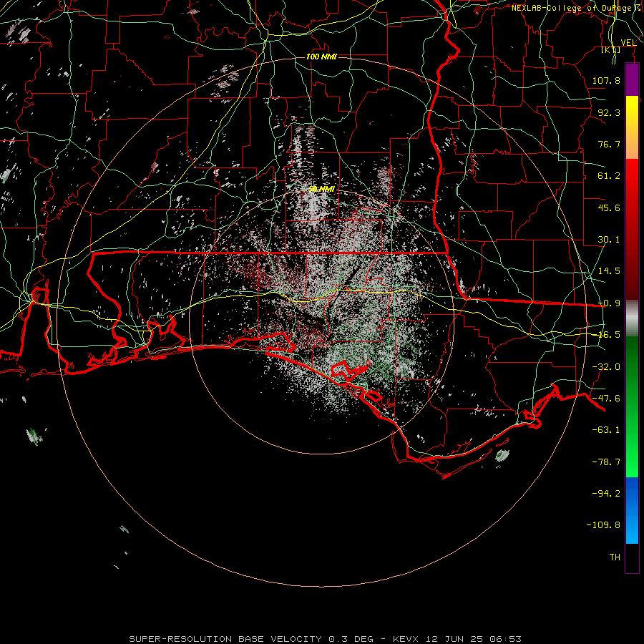Click the VEL legend title

click(628, 43)
